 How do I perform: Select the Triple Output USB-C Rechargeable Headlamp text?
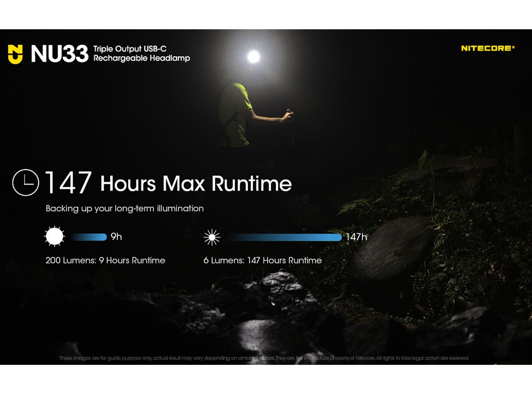coord(141,54)
